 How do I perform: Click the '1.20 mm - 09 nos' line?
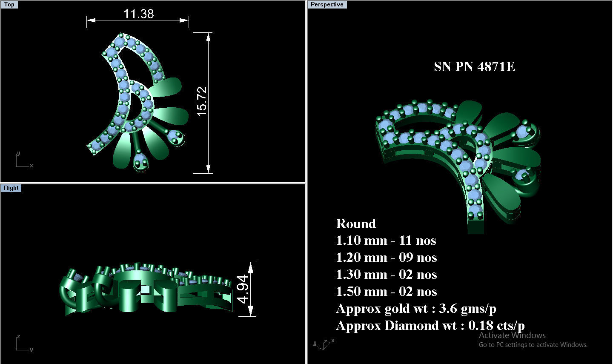387,258
